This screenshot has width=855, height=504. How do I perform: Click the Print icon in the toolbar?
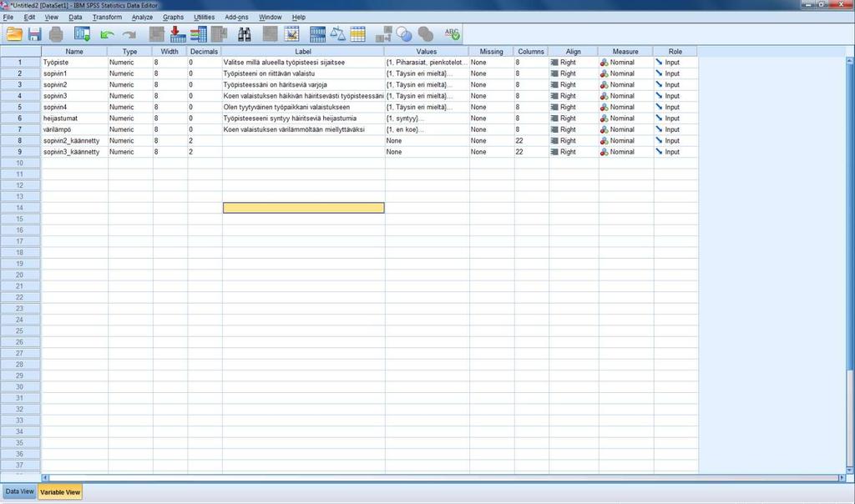point(56,34)
